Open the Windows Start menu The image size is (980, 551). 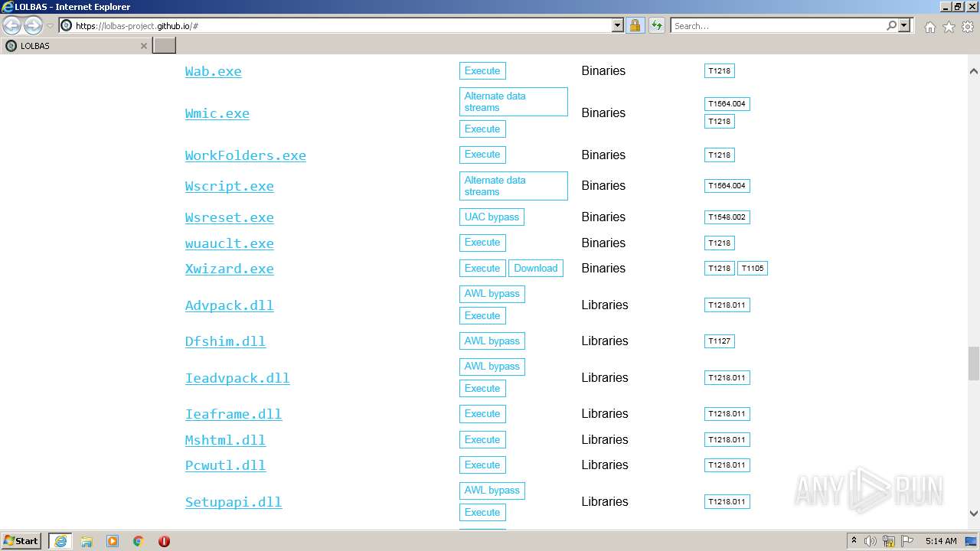click(21, 541)
